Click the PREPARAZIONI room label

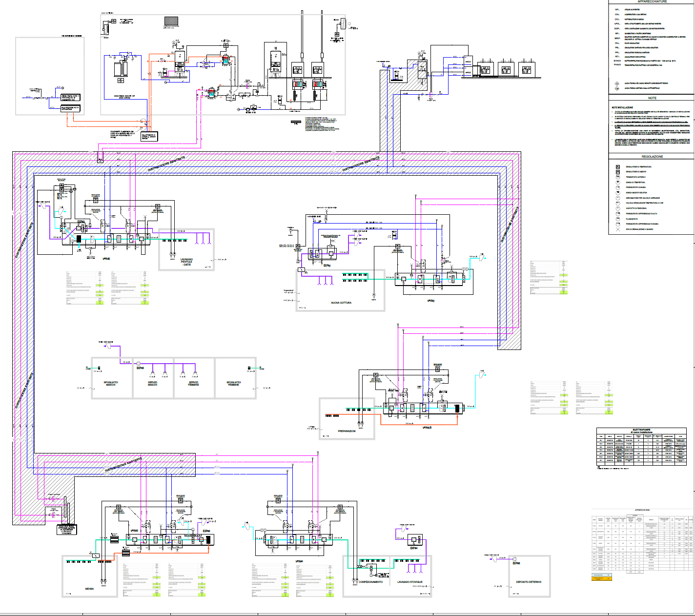(x=347, y=431)
